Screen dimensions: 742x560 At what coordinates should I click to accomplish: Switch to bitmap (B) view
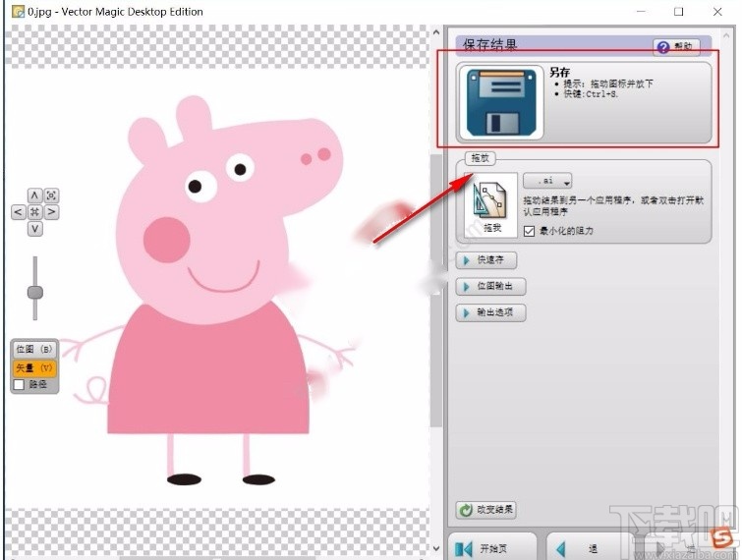34,349
